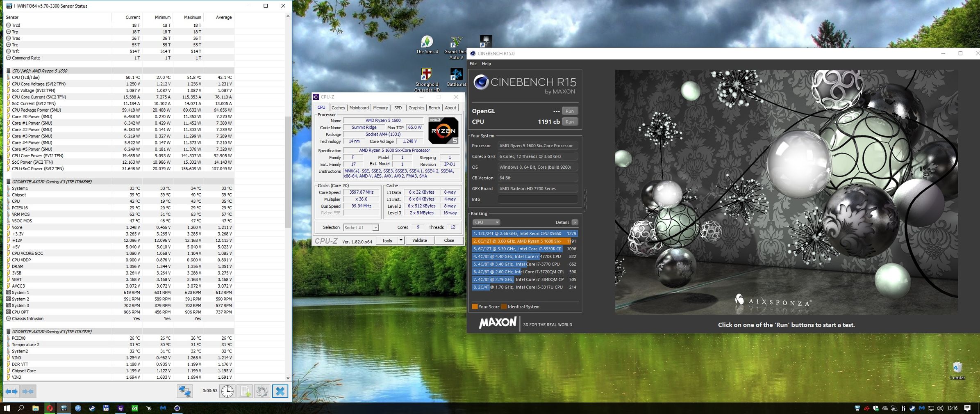Viewport: 980px width, 414px height.
Task: Open Cinebench Ranking CPU dropdown
Action: tap(486, 222)
